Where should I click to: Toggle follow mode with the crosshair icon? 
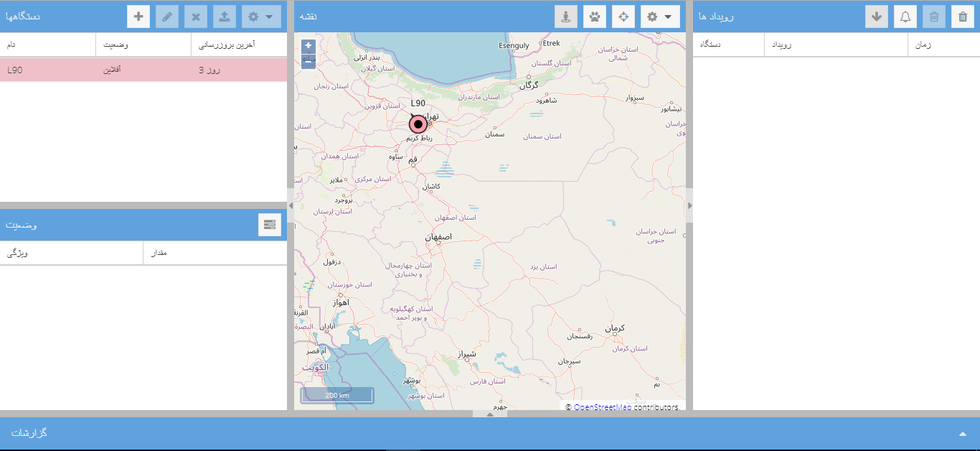point(623,17)
